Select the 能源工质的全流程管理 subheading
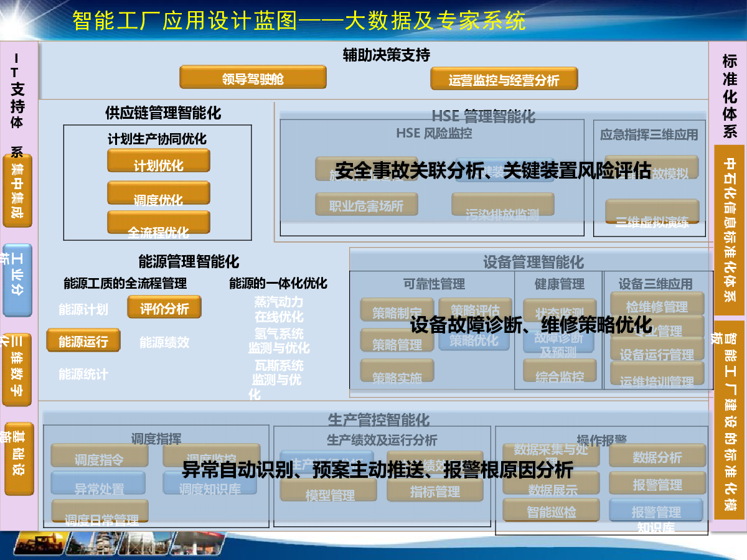747x560 pixels. (125, 283)
